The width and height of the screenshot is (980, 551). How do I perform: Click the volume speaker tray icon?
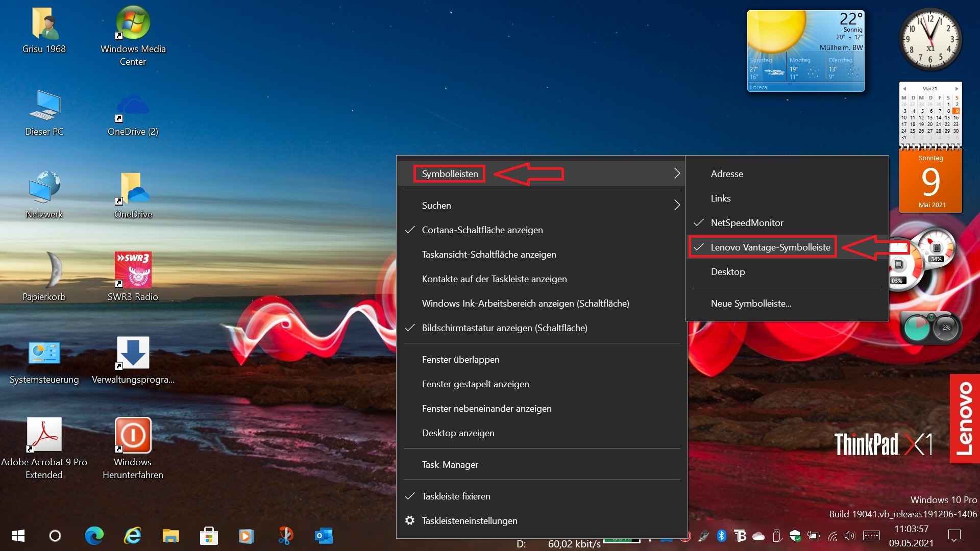click(x=850, y=536)
